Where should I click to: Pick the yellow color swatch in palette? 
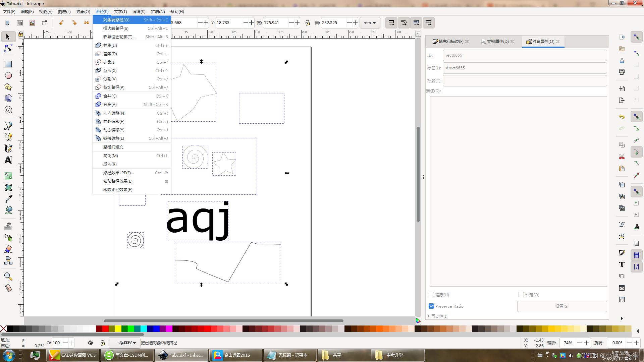tap(118, 329)
